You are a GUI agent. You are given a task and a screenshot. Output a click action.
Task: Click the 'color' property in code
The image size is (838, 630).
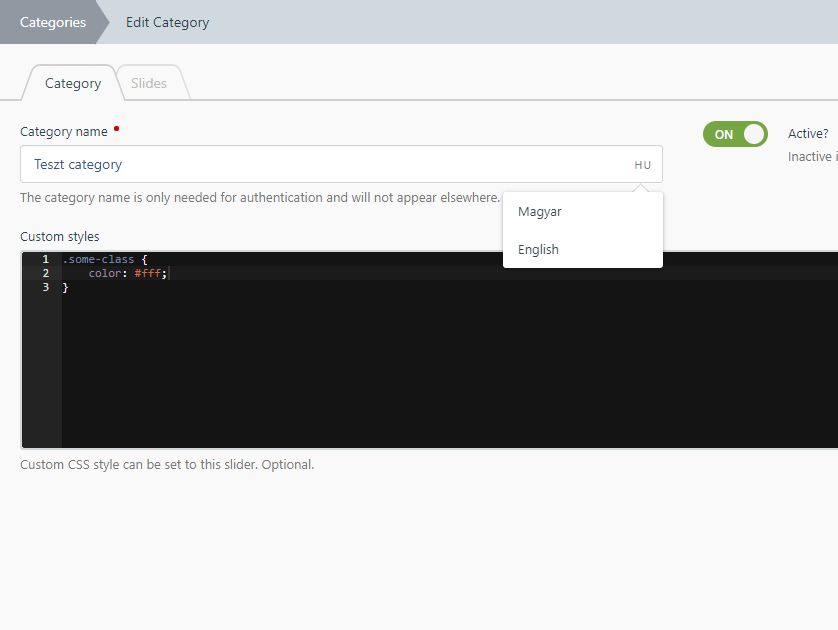tap(105, 273)
